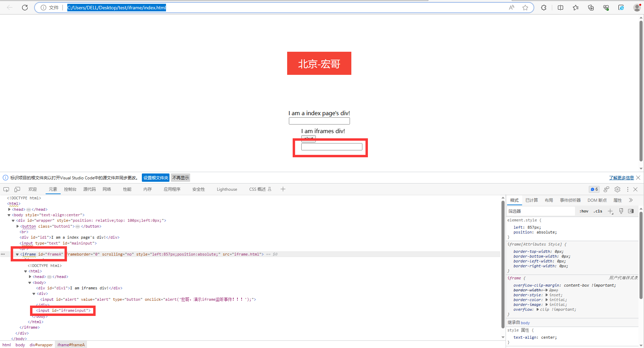Click the DevTools feedback icon

tap(606, 189)
